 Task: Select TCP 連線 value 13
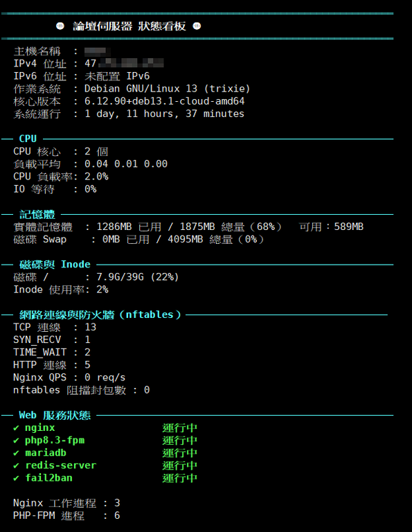[91, 327]
